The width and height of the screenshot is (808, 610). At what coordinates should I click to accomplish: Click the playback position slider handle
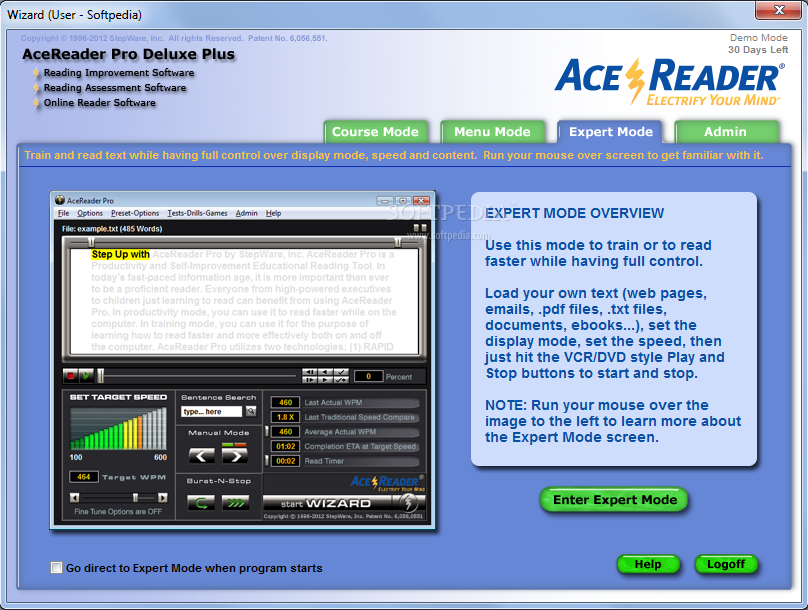pos(101,376)
